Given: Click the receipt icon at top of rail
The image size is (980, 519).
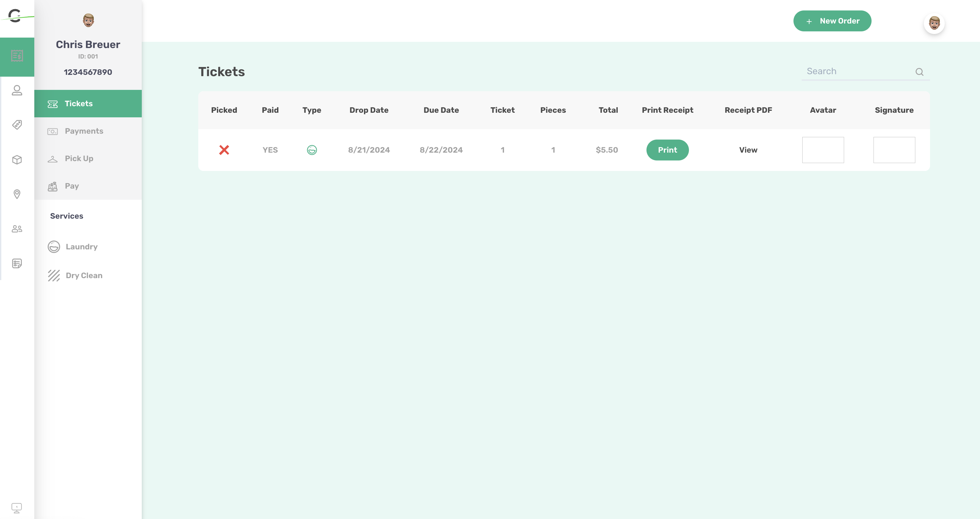Looking at the screenshot, I should (x=17, y=56).
